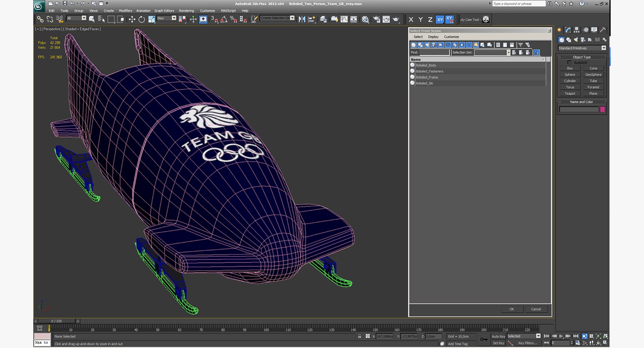The image size is (644, 348).
Task: Show the Cameras category in Create panel
Action: point(583,40)
